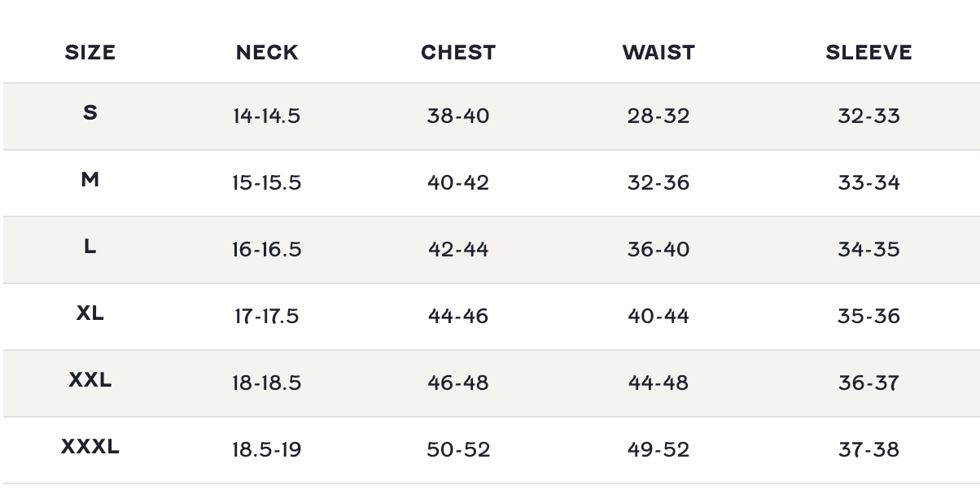Click neck value 16-16.5 in the L row
The width and height of the screenshot is (980, 490).
(x=266, y=250)
